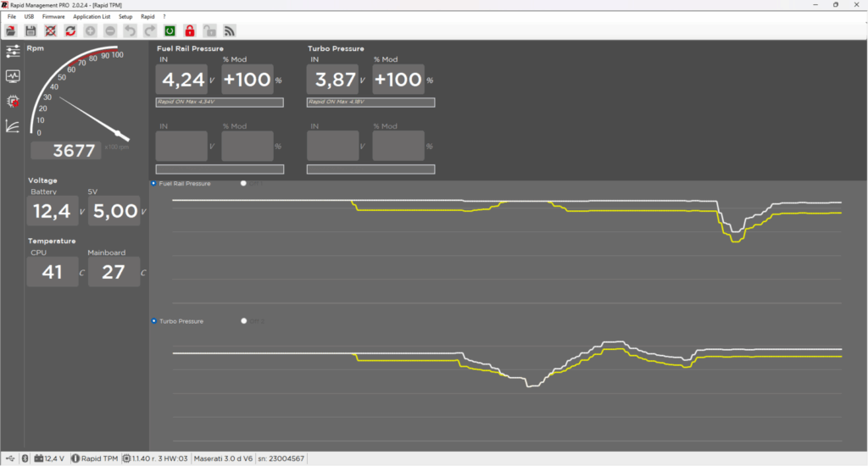Open the File menu
The image size is (868, 466).
pyautogui.click(x=12, y=17)
